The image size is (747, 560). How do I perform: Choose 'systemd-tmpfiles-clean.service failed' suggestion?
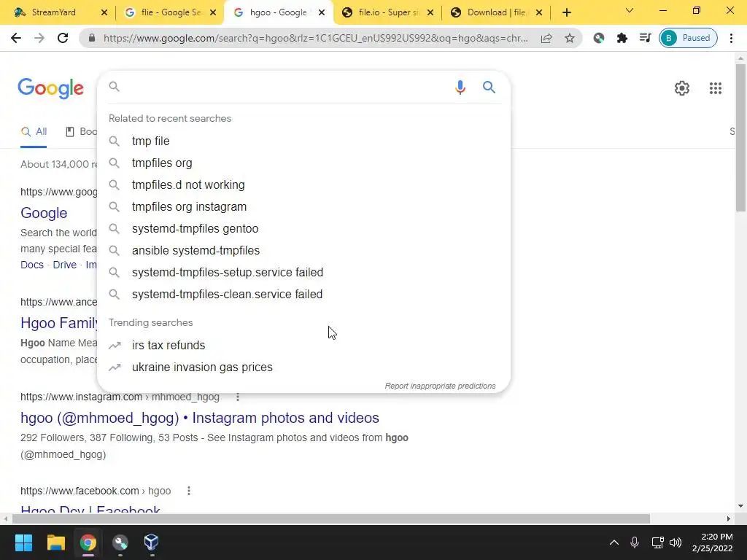pos(303,295)
